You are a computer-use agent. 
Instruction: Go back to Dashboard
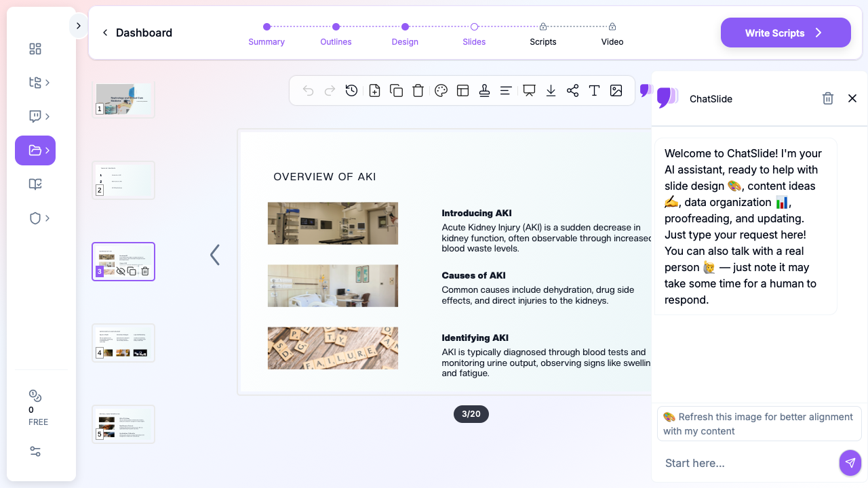pyautogui.click(x=137, y=33)
